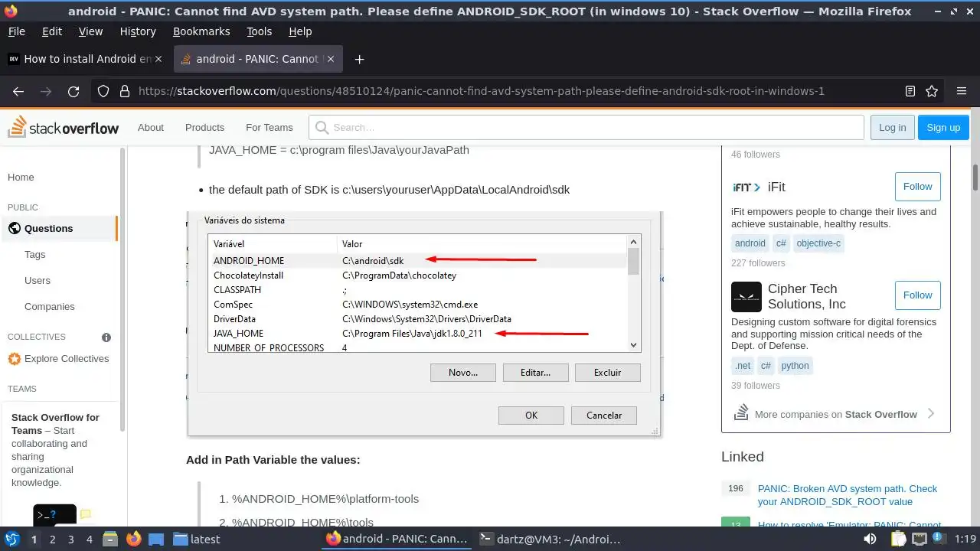Open the 'objective-c' tag

click(x=818, y=243)
